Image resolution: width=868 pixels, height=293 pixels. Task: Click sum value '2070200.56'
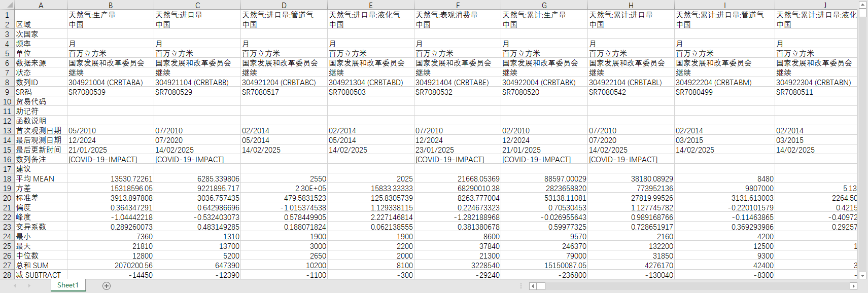(111, 265)
